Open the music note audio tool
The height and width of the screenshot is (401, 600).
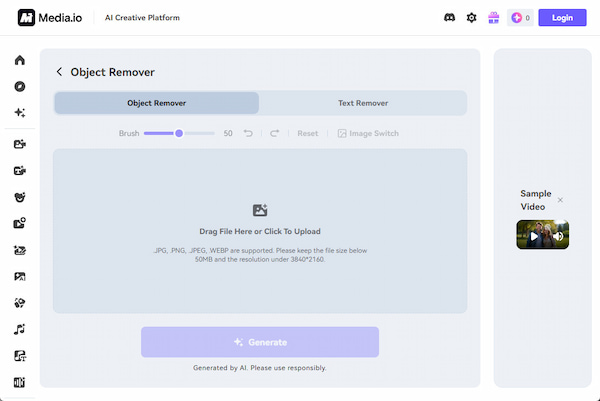19,328
